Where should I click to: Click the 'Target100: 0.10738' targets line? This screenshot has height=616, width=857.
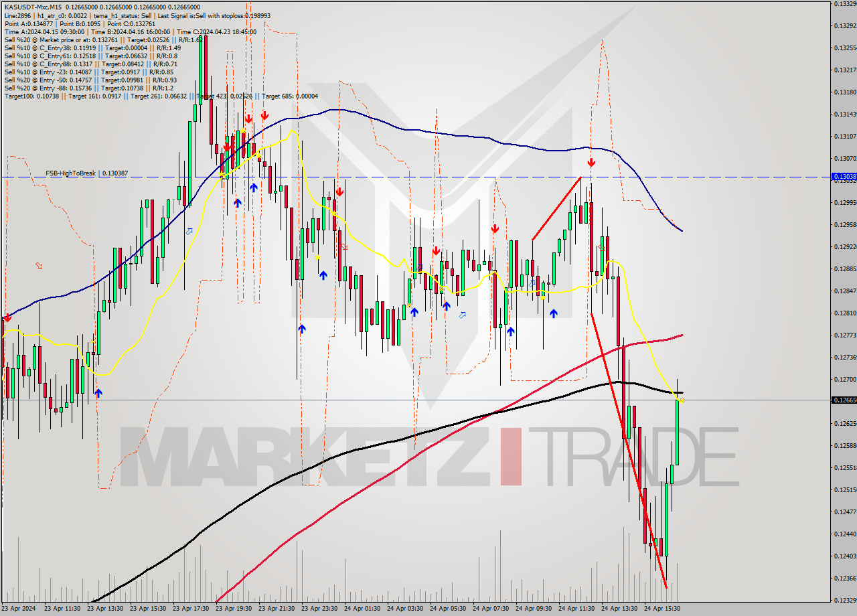[161, 96]
